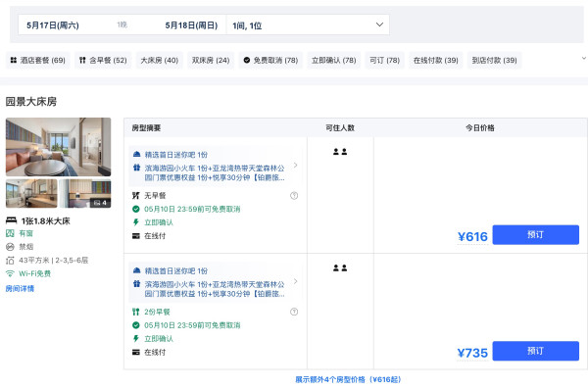
Task: Click 精选首日迷你吧 1份 in ¥616 row
Action: pos(175,155)
